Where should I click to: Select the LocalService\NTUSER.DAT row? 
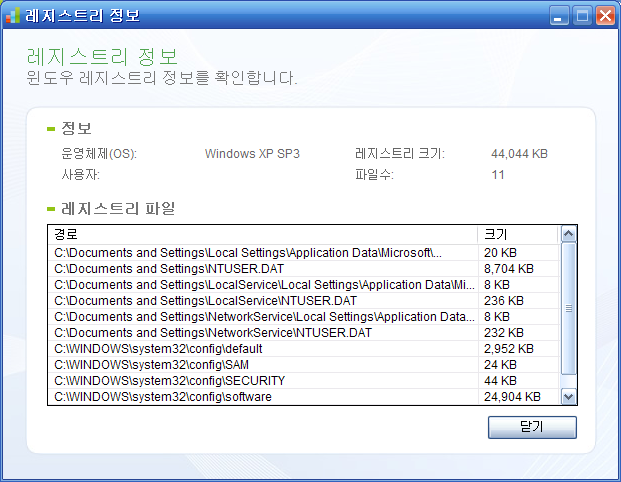303,301
